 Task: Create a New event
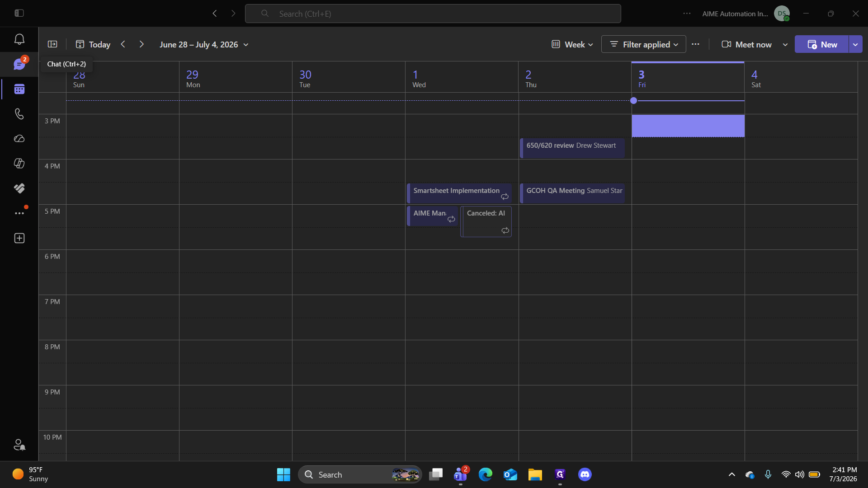tap(822, 44)
